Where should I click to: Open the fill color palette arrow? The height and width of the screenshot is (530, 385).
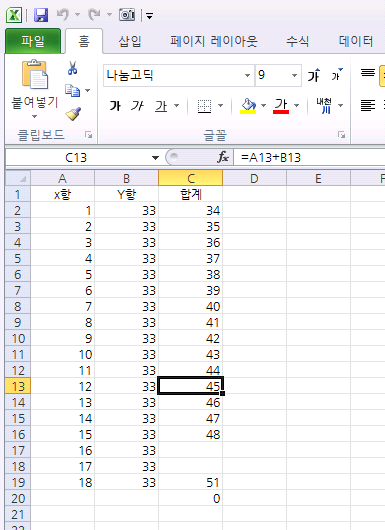(x=263, y=106)
